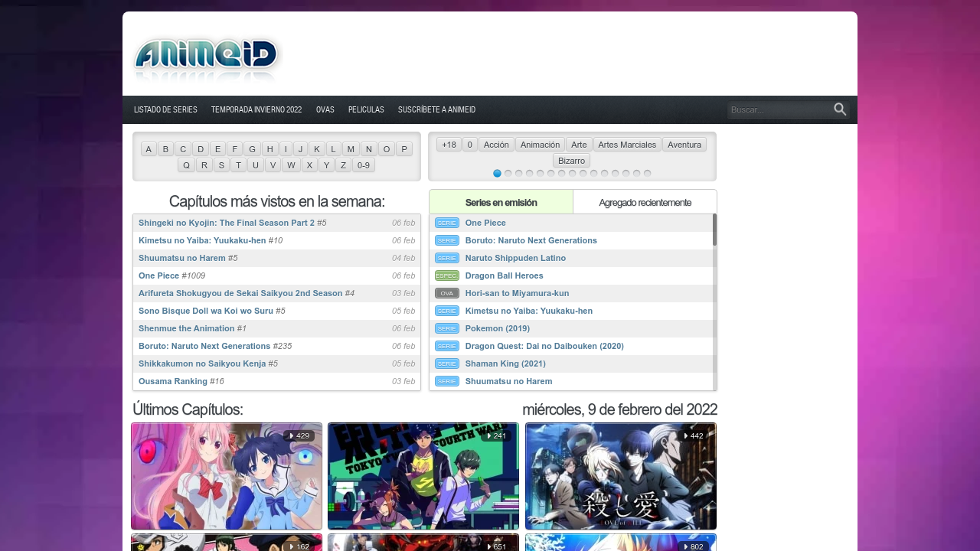Open Shenmue the Animation #1
Screen dimensions: 980x551
coord(192,328)
